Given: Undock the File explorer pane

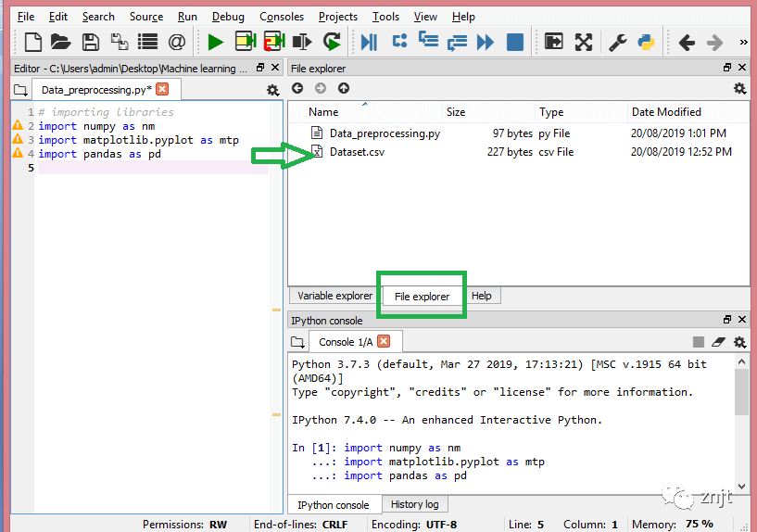Looking at the screenshot, I should [x=727, y=68].
